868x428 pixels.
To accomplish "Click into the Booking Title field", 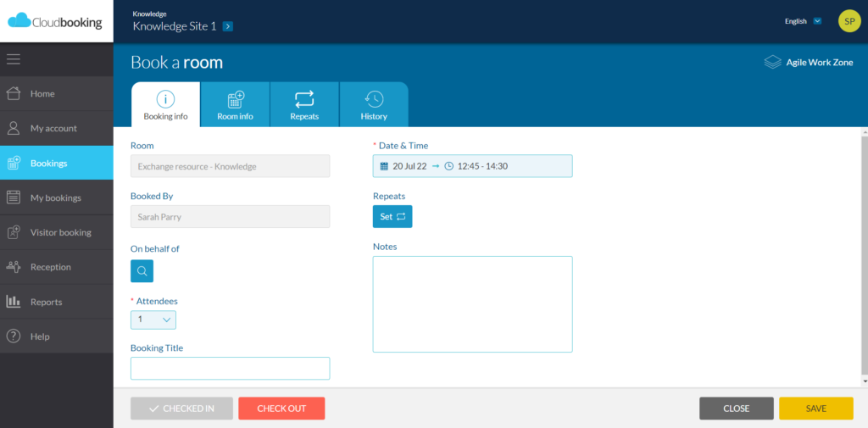I will tap(230, 369).
